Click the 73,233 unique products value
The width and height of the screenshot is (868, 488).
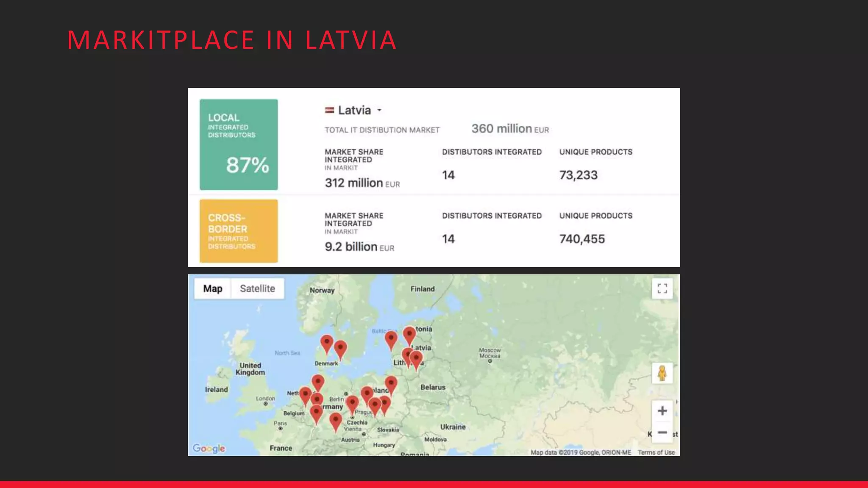578,175
